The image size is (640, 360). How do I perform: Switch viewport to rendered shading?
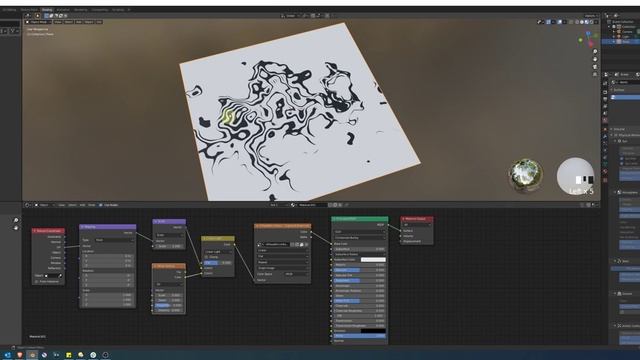(x=591, y=22)
